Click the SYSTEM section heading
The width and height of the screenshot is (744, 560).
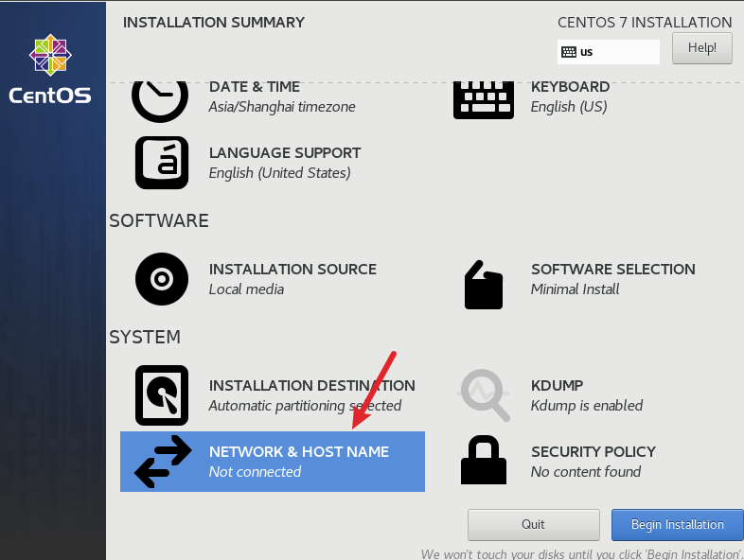(x=145, y=337)
